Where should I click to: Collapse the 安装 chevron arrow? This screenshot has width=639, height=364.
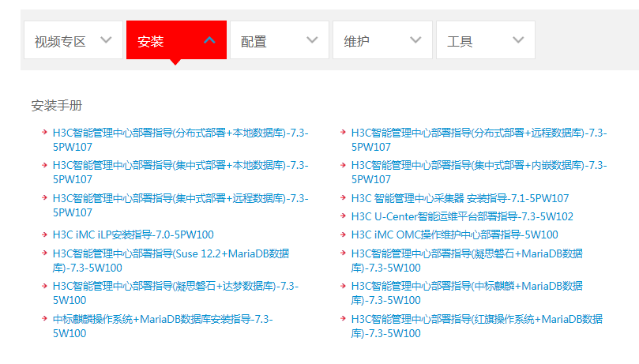[209, 40]
